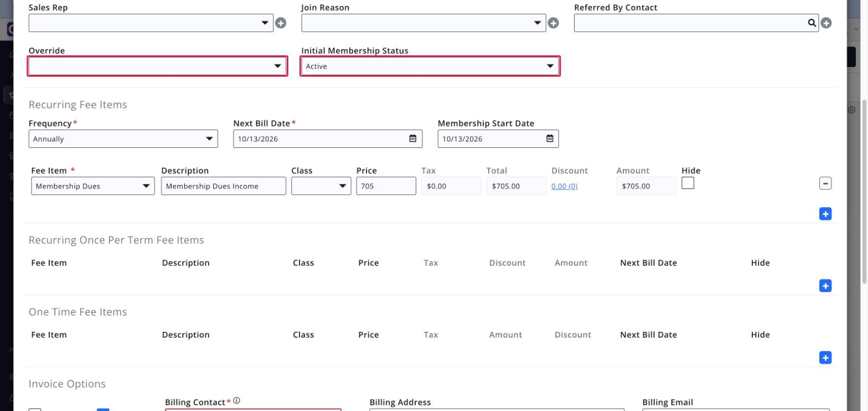Click the Total value $705.00

click(x=516, y=186)
